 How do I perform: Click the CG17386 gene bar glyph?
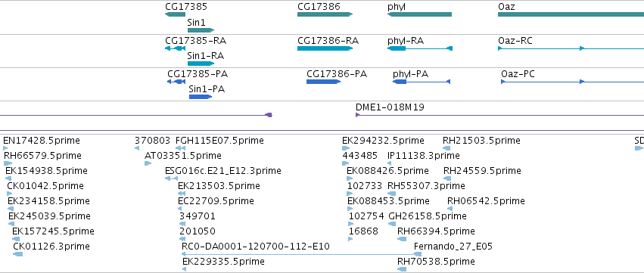(x=325, y=14)
